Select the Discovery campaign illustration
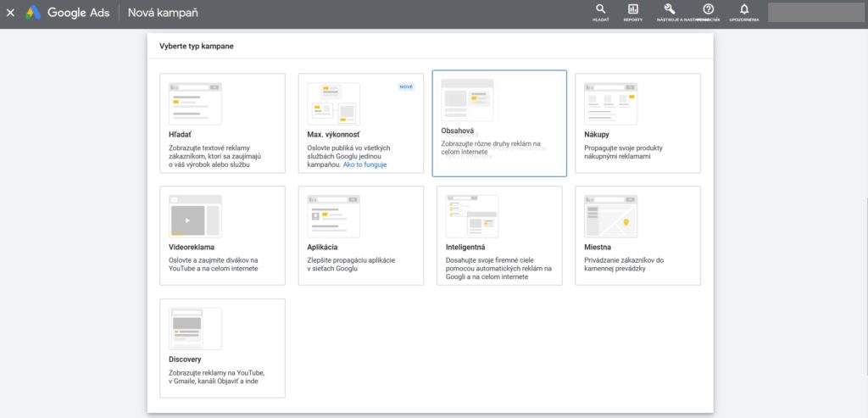868x418 pixels. pos(195,329)
